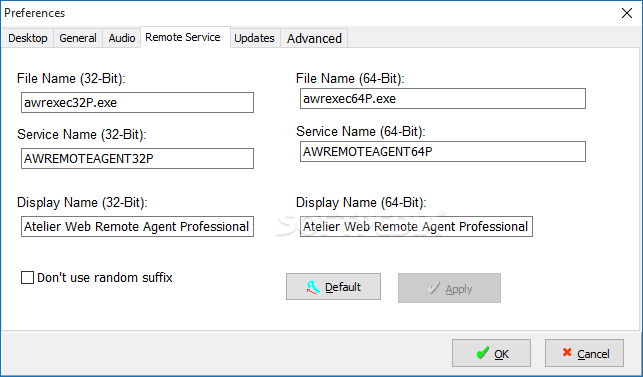This screenshot has width=643, height=377.
Task: Click the broom icon on Default button
Action: click(x=313, y=287)
